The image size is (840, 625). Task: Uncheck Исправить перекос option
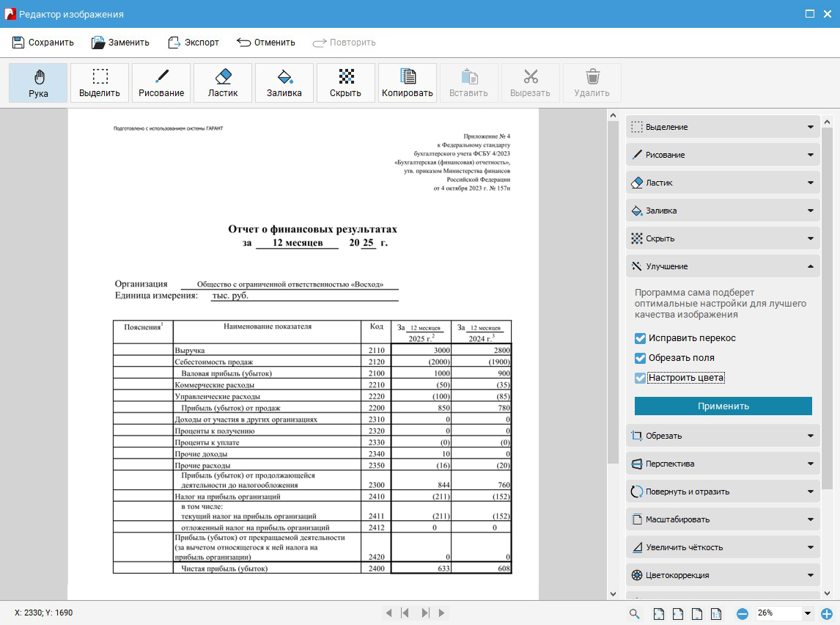(639, 337)
